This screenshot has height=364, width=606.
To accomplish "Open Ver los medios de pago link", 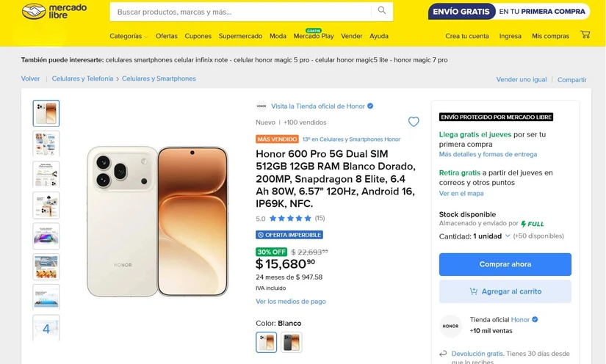I will coord(291,302).
